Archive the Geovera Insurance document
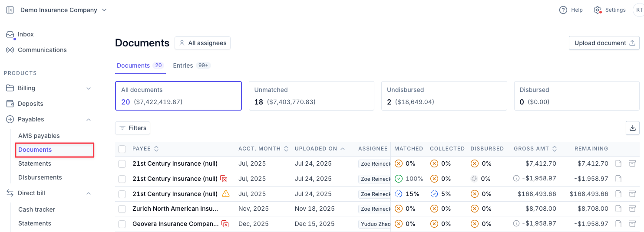Viewport: 644px width, 232px height. [632, 224]
